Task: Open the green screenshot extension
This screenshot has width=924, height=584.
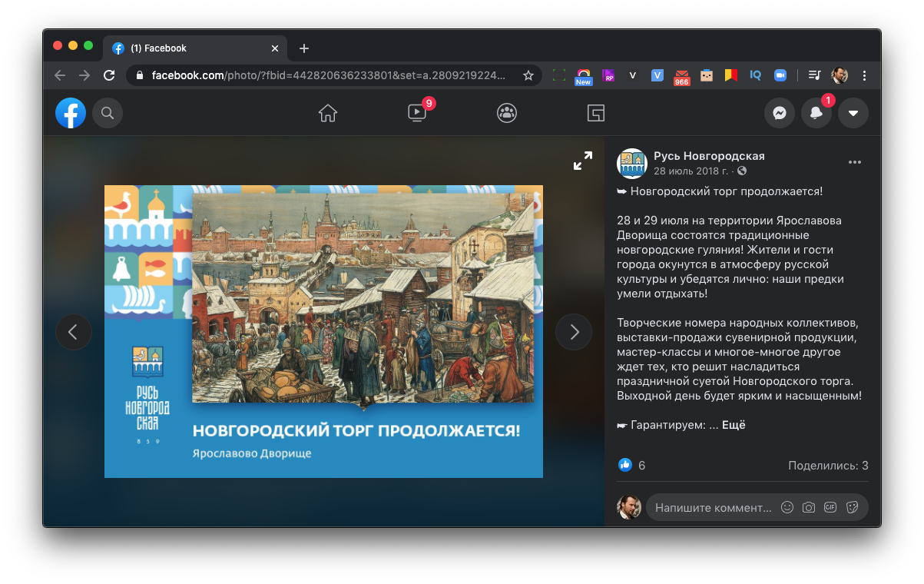Action: pos(559,75)
